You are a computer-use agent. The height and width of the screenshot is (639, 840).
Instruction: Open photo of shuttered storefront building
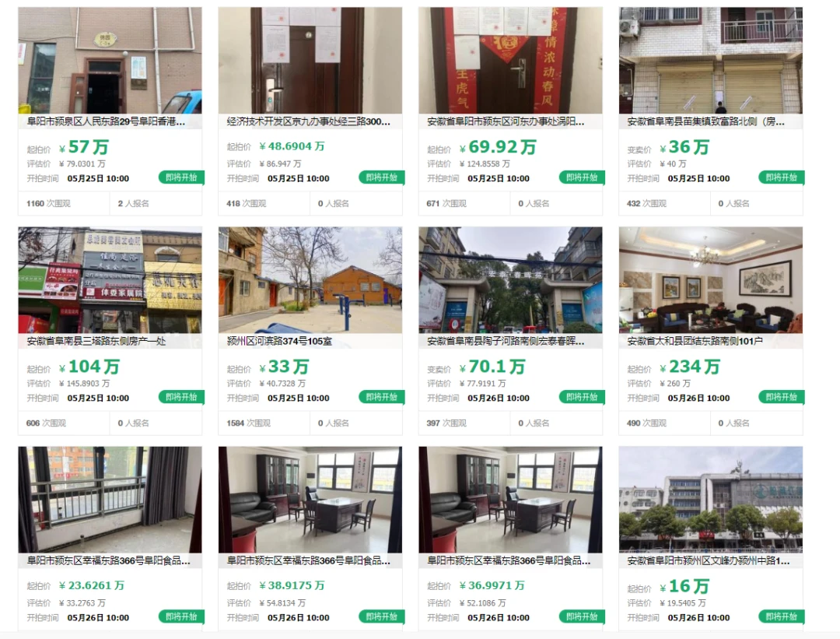(x=711, y=60)
